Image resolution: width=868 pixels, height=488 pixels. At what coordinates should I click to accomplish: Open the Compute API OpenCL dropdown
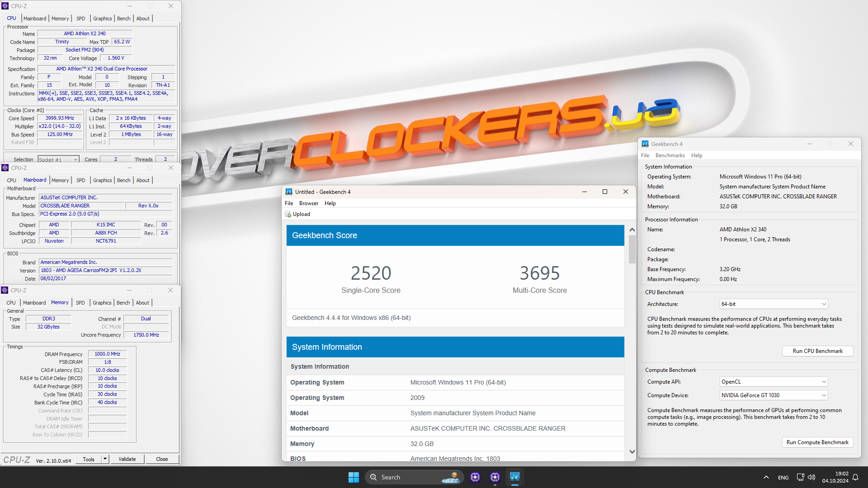coord(774,382)
